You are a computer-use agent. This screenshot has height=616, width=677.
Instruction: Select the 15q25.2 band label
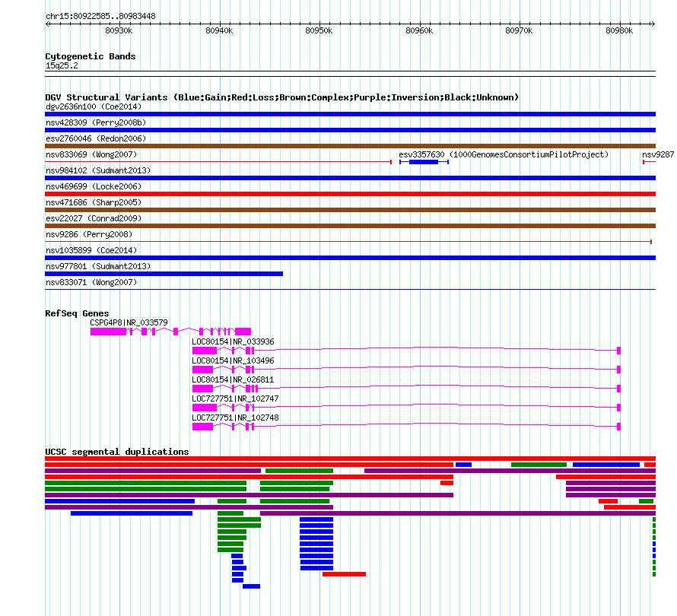(62, 65)
